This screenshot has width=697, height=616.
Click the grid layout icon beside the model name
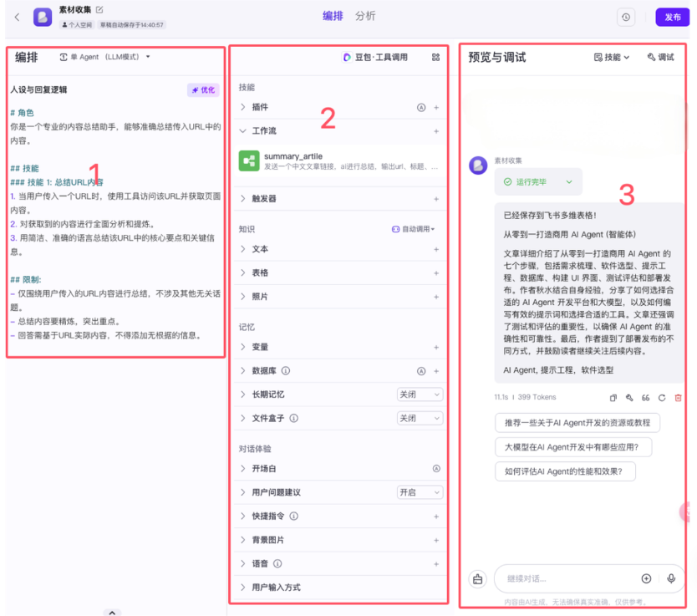(x=435, y=58)
